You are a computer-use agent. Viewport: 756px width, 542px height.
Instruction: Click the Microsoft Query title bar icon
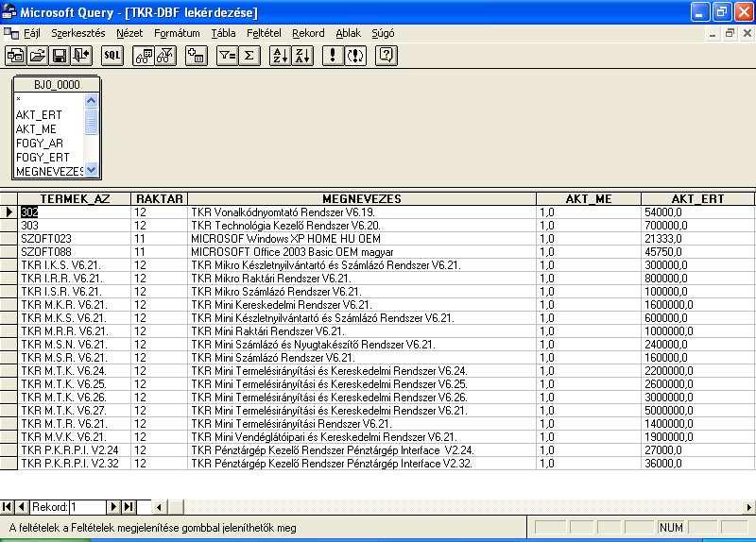pos(9,11)
